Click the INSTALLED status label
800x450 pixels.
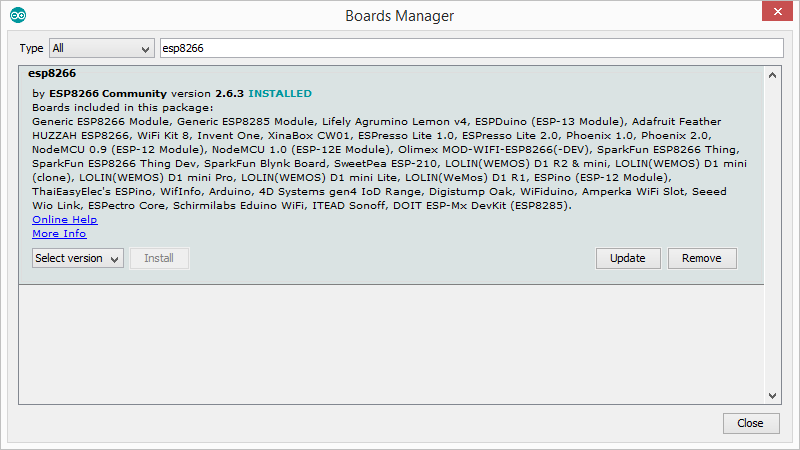tap(280, 93)
